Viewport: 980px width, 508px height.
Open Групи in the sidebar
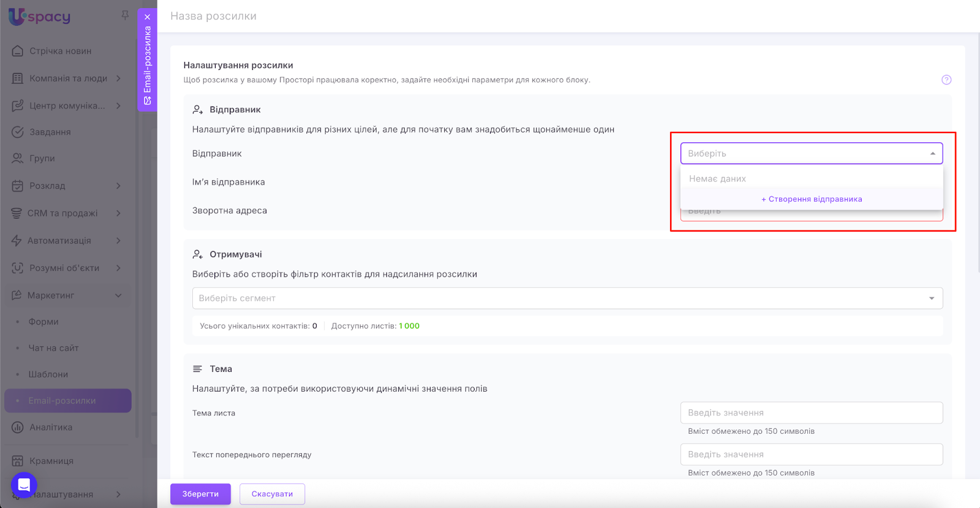pos(42,158)
